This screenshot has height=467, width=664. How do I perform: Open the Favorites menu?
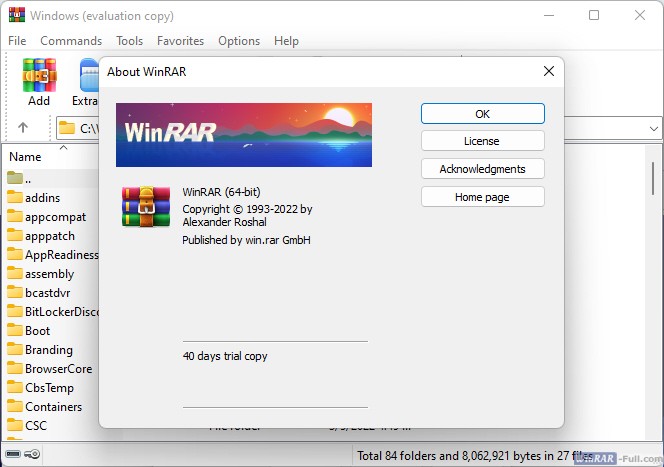pyautogui.click(x=180, y=41)
